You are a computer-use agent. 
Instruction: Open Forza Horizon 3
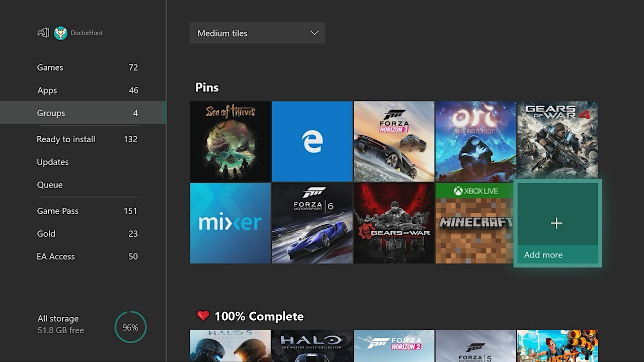tap(394, 141)
